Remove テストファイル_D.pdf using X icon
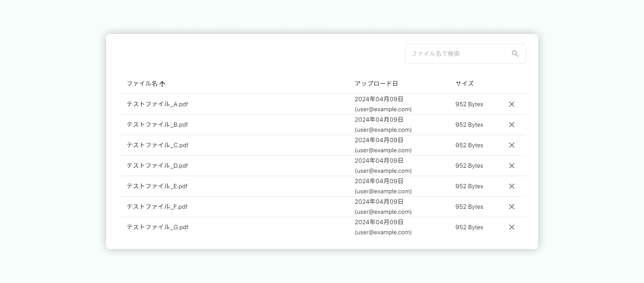The height and width of the screenshot is (283, 644). [x=512, y=166]
